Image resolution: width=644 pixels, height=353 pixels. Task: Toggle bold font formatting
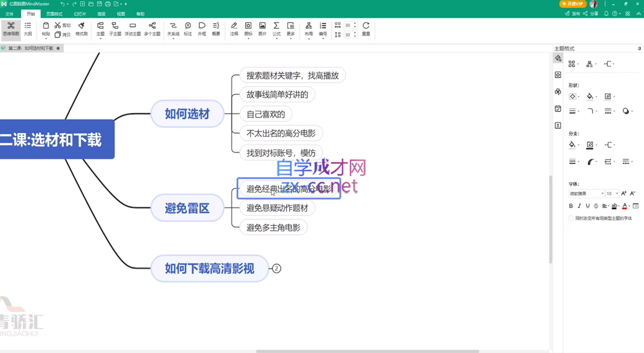pos(571,206)
